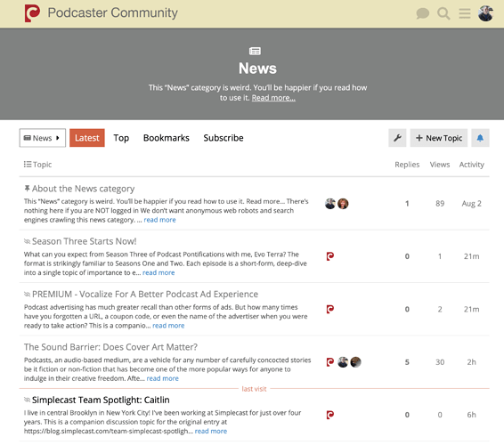The image size is (504, 445).
Task: Open PREMIUM - Vocalize For A Better Podcast topic
Action: (x=145, y=295)
